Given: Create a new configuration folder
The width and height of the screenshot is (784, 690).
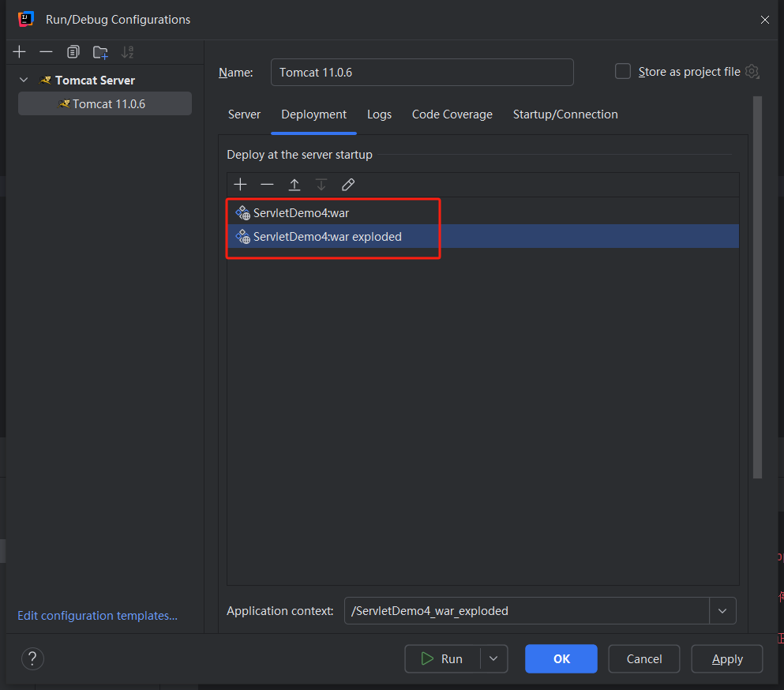Looking at the screenshot, I should point(100,52).
